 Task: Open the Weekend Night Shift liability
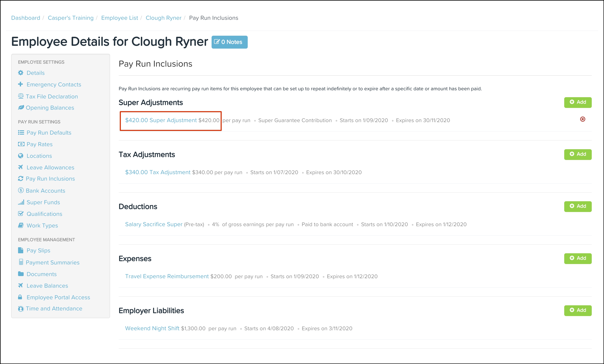pos(152,328)
